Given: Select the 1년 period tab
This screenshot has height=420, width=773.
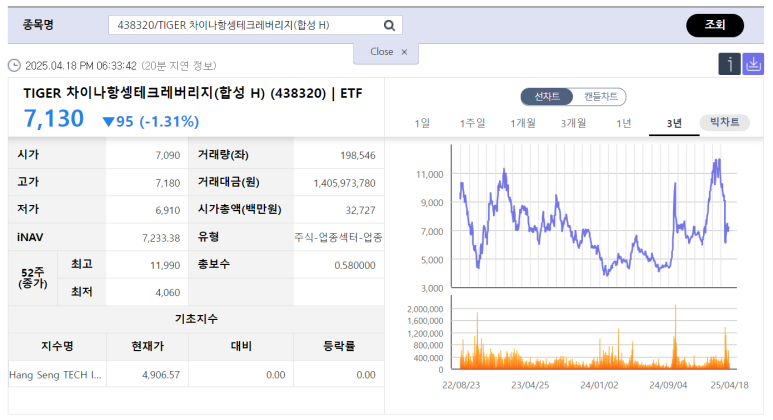Looking at the screenshot, I should (624, 123).
